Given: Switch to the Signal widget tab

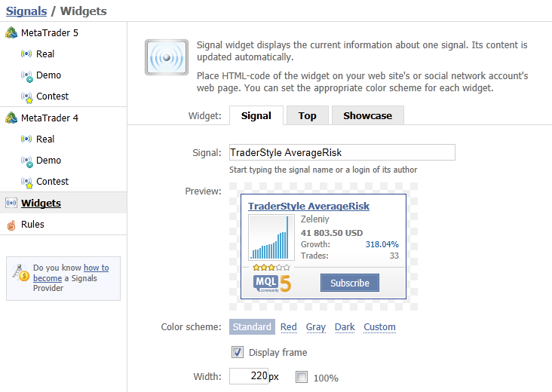Looking at the screenshot, I should point(256,115).
